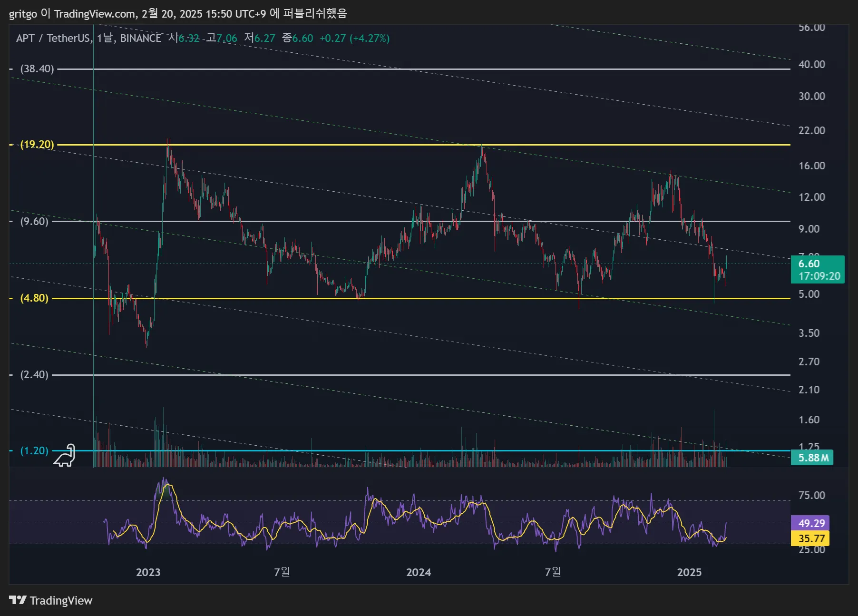Viewport: 858px width, 616px height.
Task: Click the purple 49.29 RSI value tag
Action: point(810,523)
